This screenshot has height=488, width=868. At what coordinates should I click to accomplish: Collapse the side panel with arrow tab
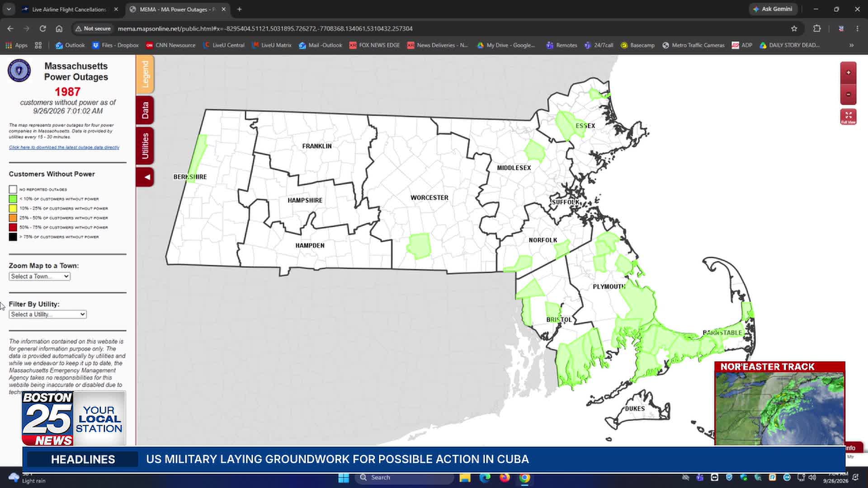click(x=145, y=177)
